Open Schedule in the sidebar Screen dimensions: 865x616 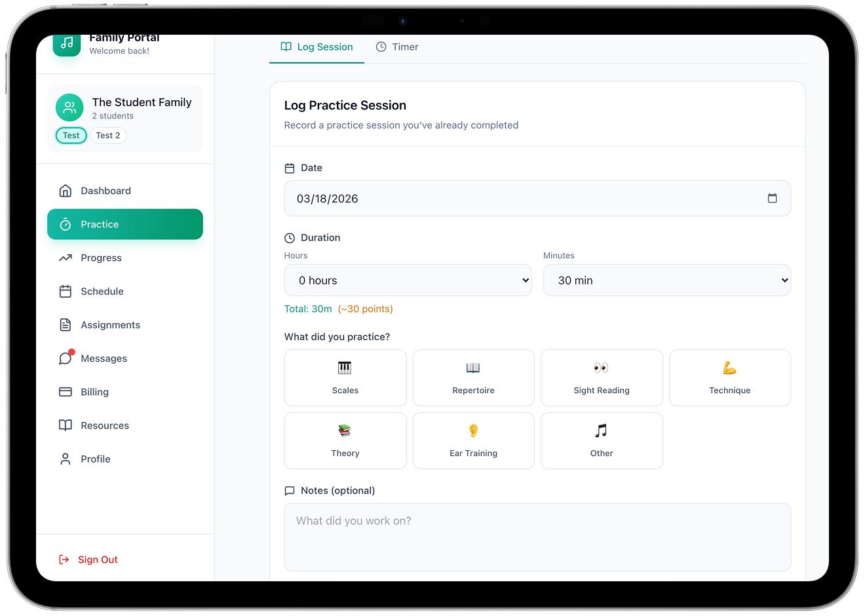pyautogui.click(x=102, y=292)
